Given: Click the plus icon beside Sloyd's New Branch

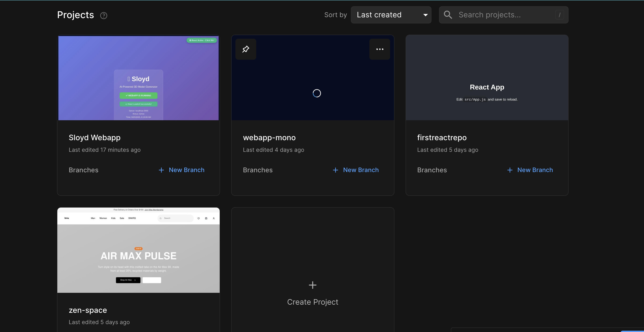Looking at the screenshot, I should pos(161,170).
